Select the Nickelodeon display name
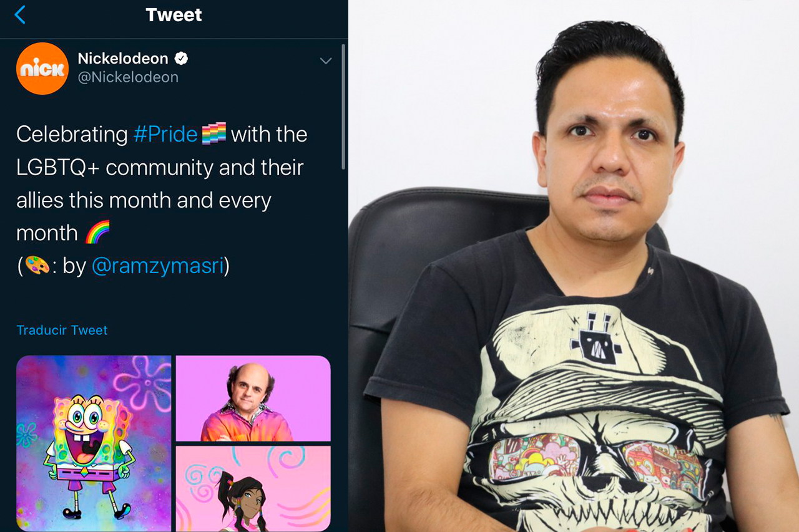This screenshot has width=799, height=532. [123, 59]
